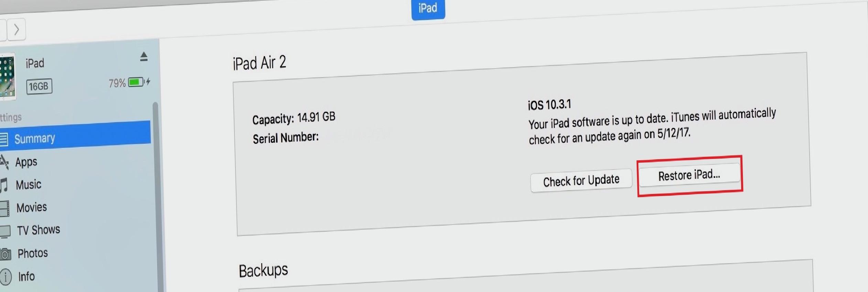
Task: Click the Backups section heading
Action: (263, 270)
